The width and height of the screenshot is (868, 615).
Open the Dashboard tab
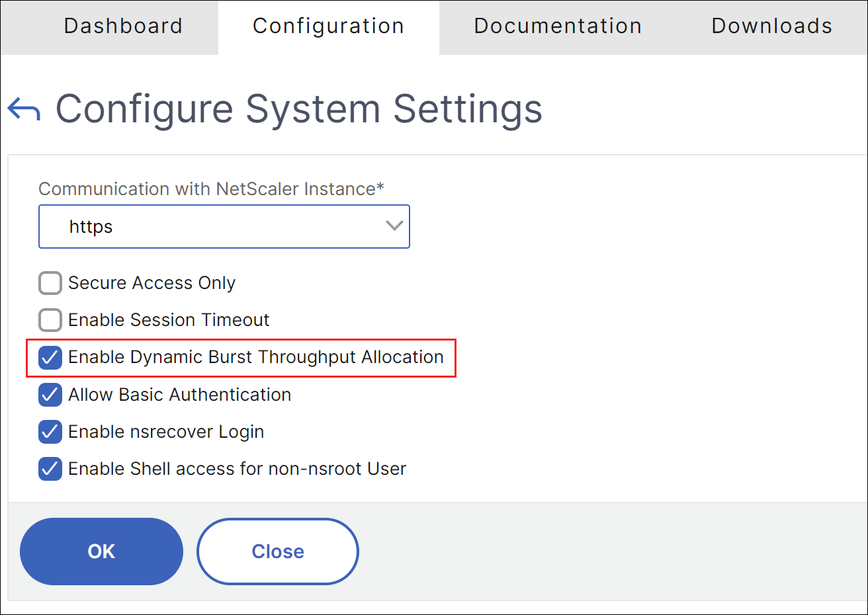coord(123,26)
